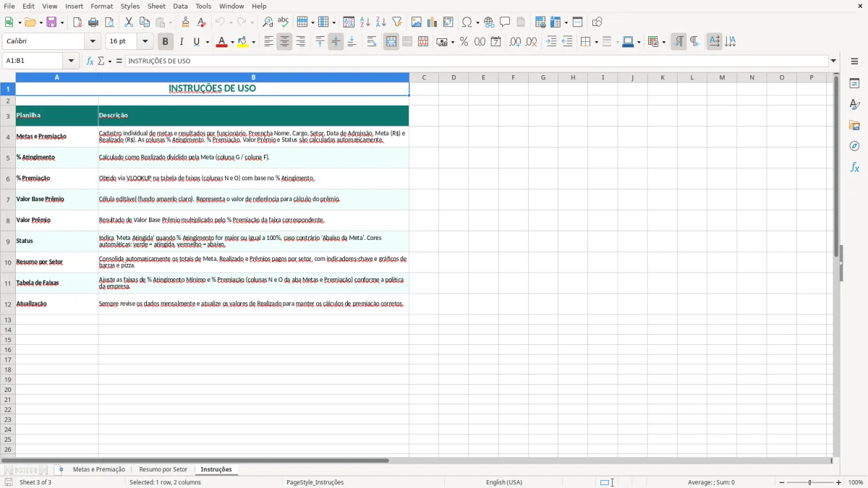Click the Sort Ascending icon
This screenshot has height=488, width=868.
tap(365, 22)
